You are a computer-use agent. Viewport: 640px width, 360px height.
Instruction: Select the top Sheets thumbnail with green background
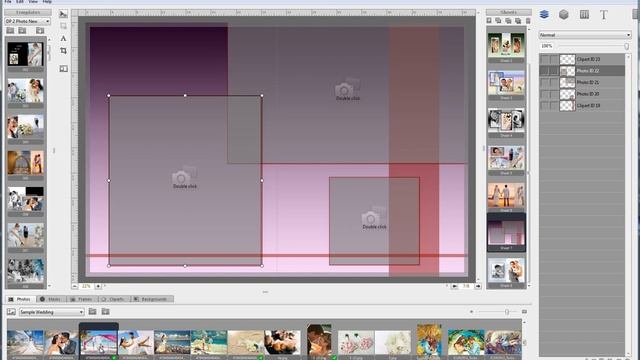pyautogui.click(x=506, y=44)
